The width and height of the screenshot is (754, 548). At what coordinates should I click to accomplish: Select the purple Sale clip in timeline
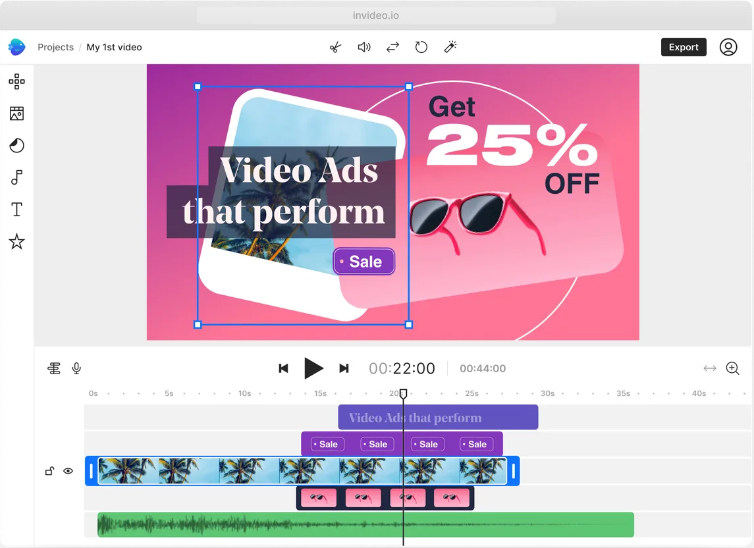click(x=402, y=444)
